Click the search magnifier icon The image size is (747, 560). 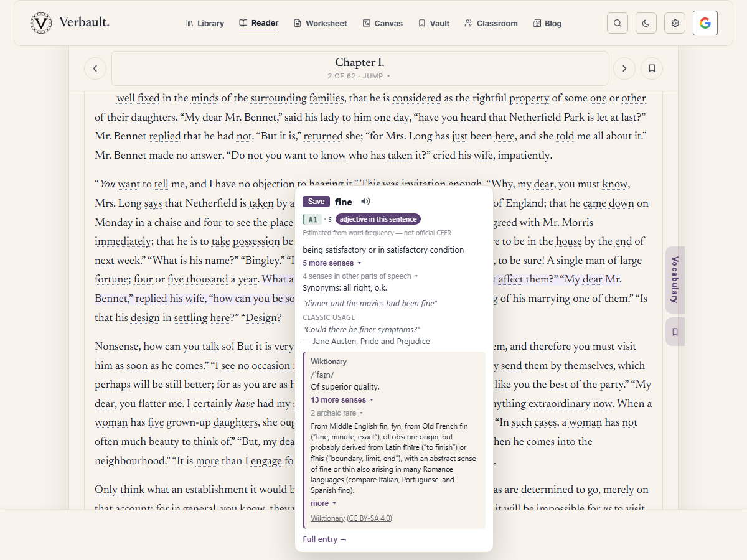point(618,23)
